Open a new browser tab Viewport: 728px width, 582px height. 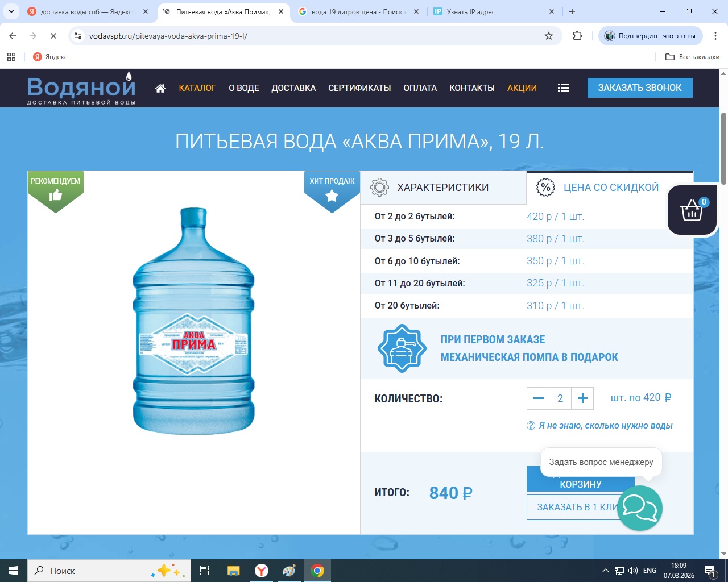[x=572, y=11]
